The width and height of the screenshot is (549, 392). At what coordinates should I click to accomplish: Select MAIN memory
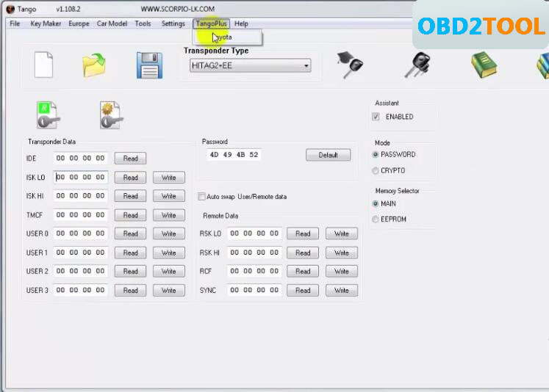[376, 203]
